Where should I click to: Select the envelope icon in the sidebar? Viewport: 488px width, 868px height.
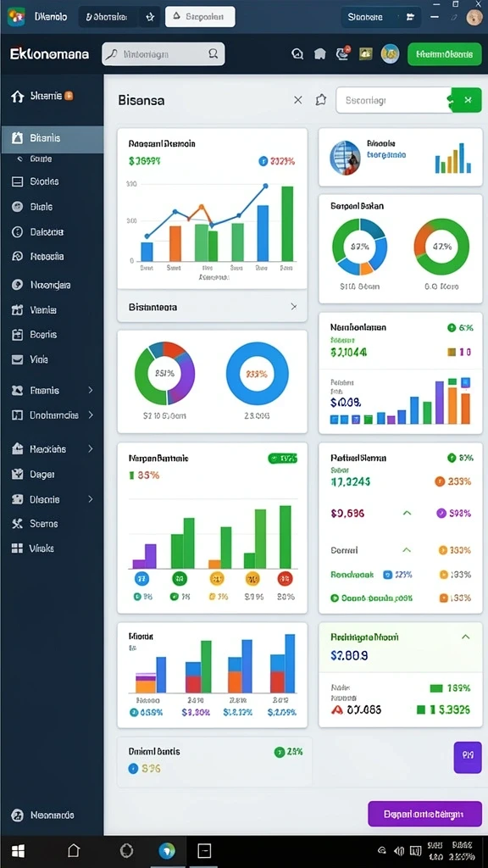click(18, 359)
